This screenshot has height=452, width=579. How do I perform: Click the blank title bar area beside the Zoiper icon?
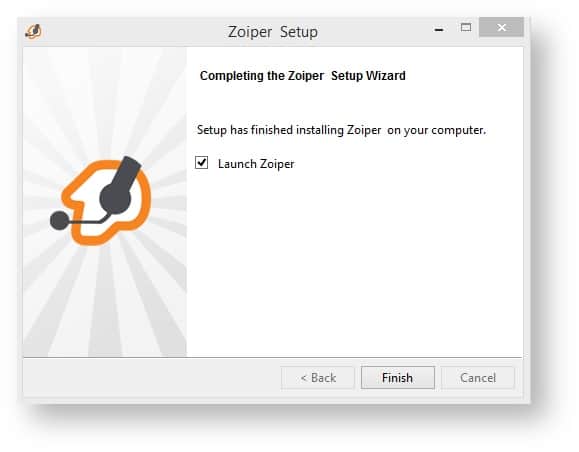[133, 32]
